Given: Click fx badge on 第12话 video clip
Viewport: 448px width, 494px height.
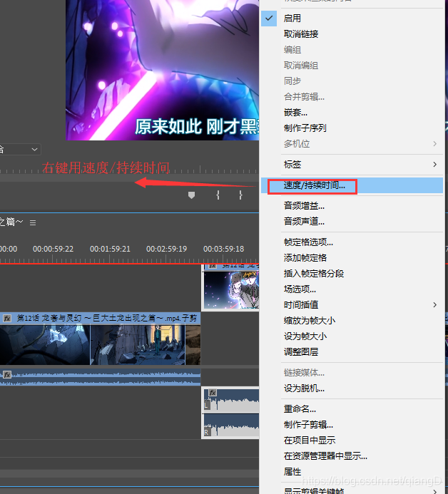Looking at the screenshot, I should pyautogui.click(x=7, y=319).
